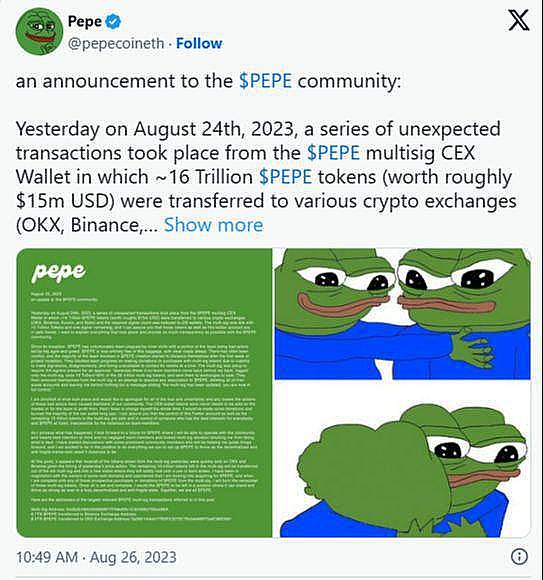Click the Pepe frog profile avatar

39,32
